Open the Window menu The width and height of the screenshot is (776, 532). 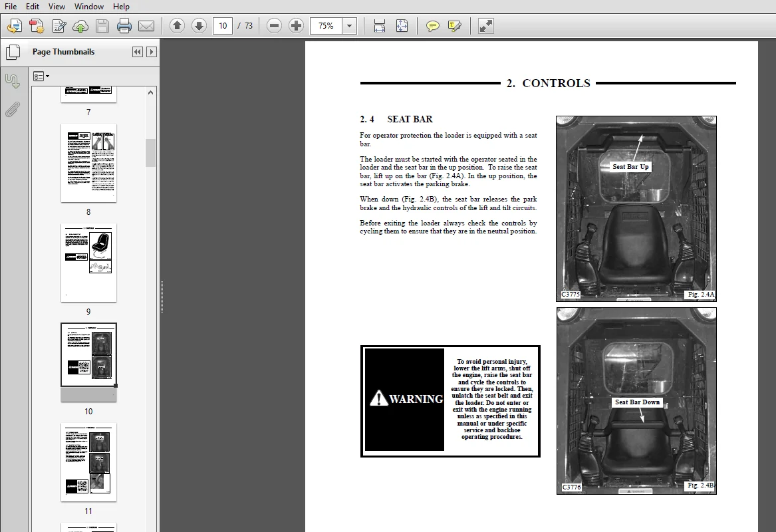tap(89, 7)
